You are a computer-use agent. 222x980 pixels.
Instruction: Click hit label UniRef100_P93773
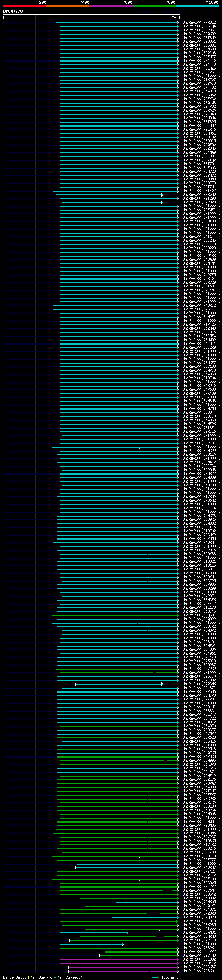click(199, 183)
